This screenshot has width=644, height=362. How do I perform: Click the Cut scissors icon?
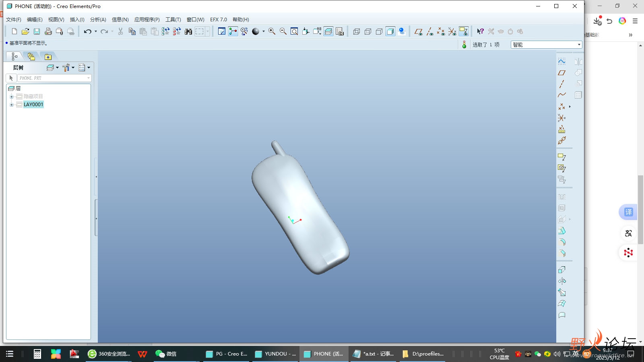click(120, 31)
